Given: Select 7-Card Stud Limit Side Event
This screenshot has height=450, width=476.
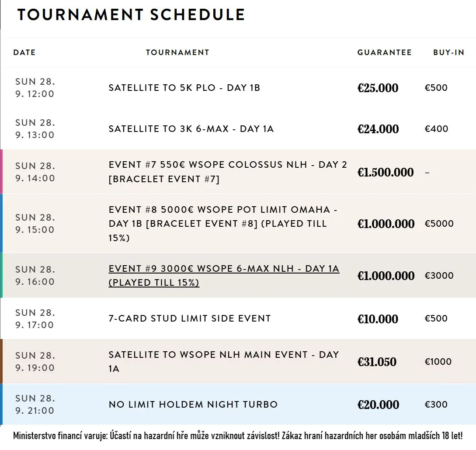Looking at the screenshot, I should click(x=189, y=318).
